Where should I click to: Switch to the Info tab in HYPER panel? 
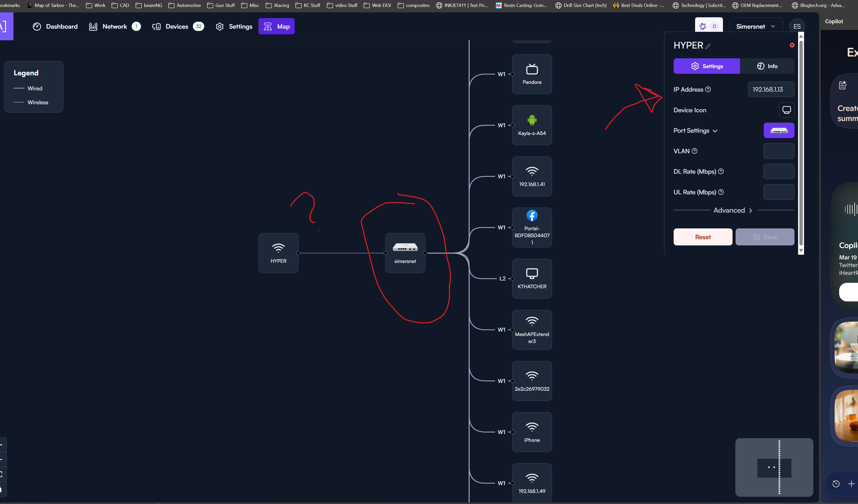coord(767,66)
